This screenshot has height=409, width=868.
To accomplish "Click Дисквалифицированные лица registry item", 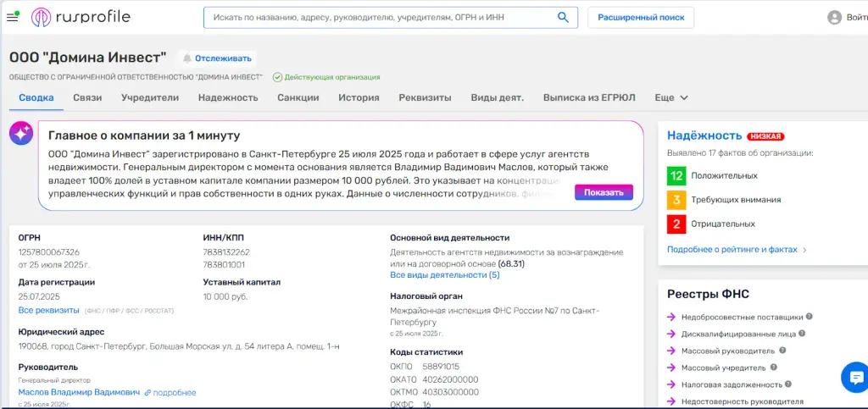I will (738, 334).
